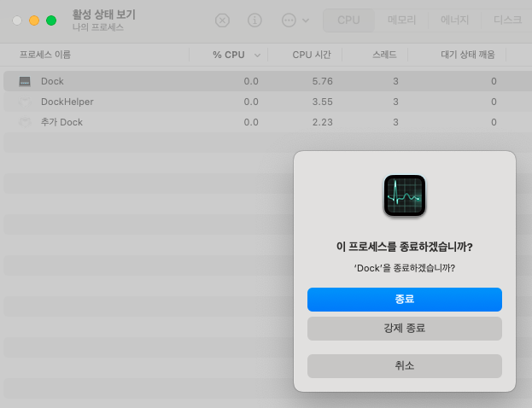
Task: Sort by the 스레드 column
Action: click(384, 55)
